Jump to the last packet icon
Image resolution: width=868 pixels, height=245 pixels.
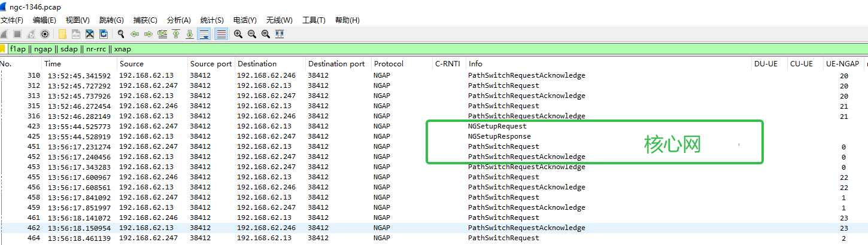(190, 34)
